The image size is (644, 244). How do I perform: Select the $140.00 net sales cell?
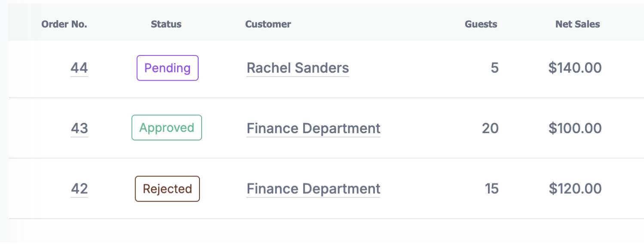[x=575, y=68]
